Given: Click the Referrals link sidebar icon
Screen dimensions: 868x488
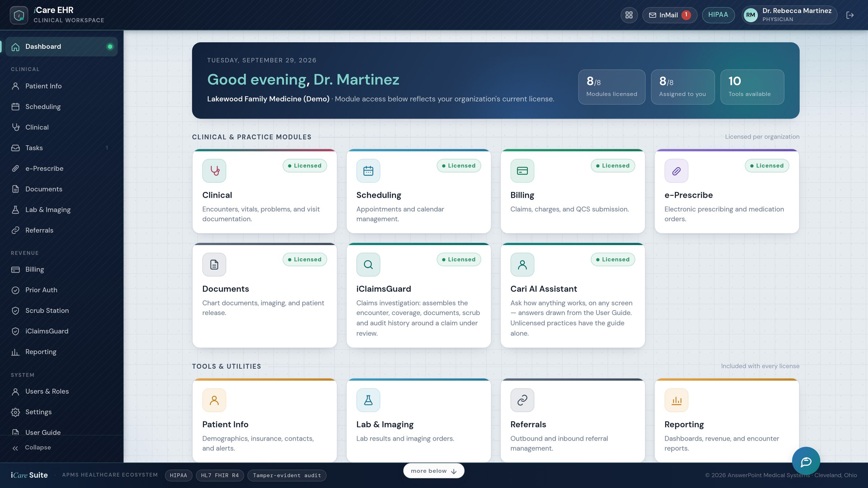Looking at the screenshot, I should (15, 230).
